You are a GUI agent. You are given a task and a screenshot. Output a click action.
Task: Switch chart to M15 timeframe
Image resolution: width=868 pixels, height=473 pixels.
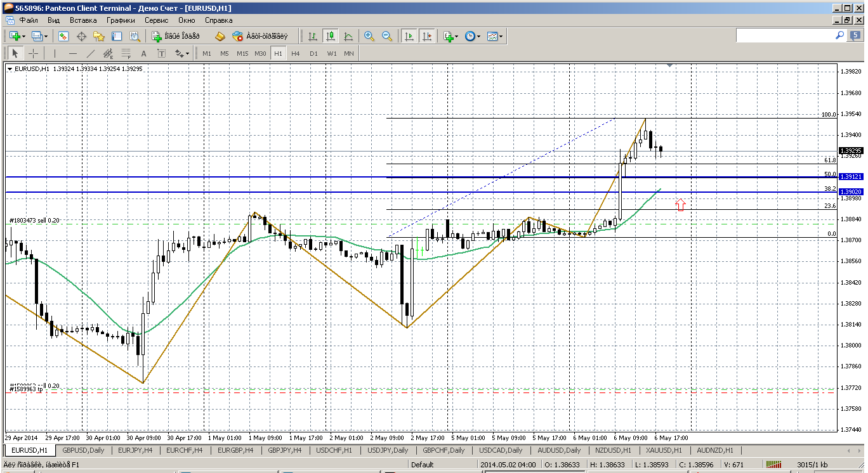click(242, 53)
